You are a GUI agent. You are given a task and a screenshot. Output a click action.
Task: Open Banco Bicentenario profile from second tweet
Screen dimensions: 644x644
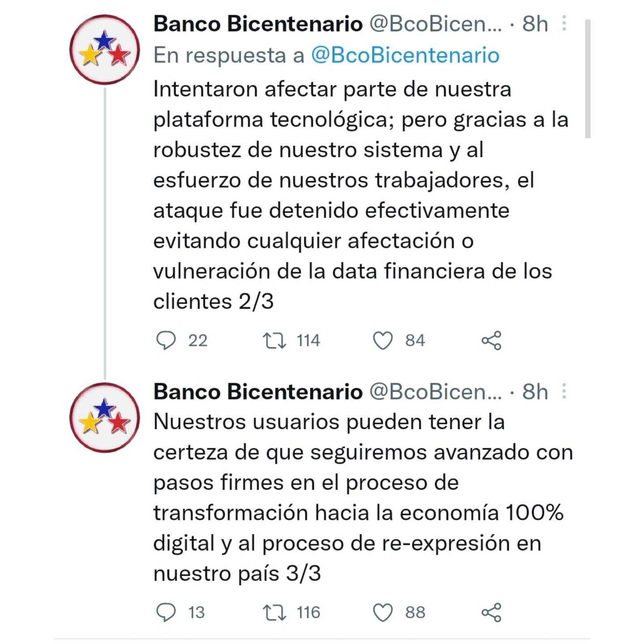coord(258,392)
